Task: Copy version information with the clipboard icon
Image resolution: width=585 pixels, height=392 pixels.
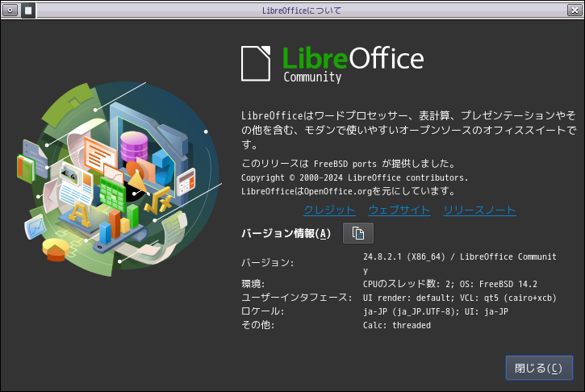Action: tap(357, 233)
